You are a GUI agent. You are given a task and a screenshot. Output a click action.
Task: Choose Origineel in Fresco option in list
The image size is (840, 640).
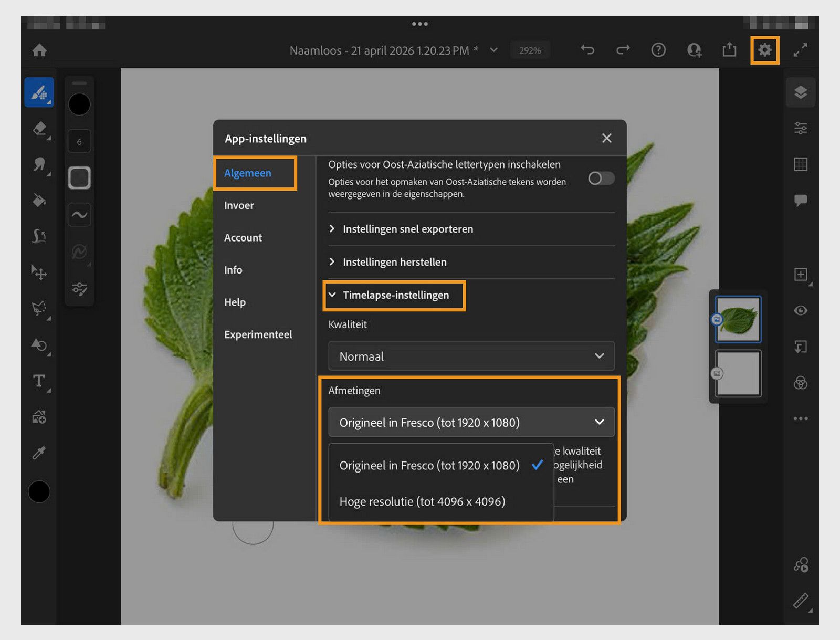click(441, 466)
